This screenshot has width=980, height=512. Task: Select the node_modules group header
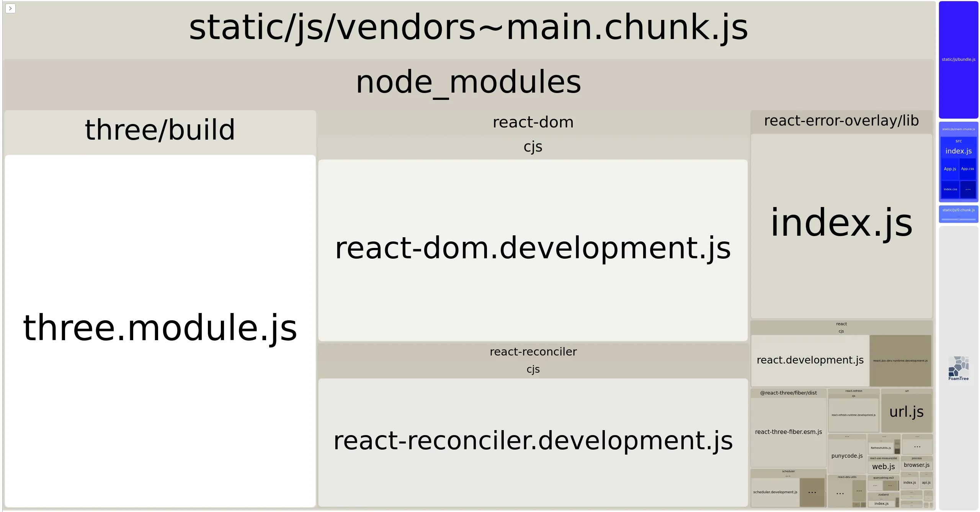[469, 83]
